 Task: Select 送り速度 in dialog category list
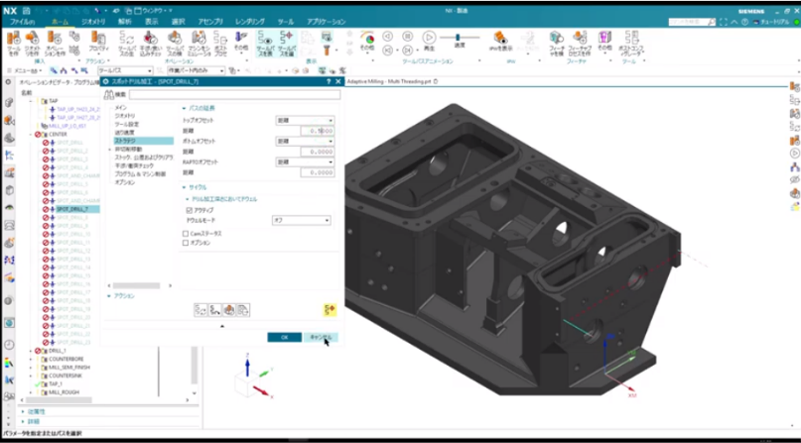coord(124,132)
